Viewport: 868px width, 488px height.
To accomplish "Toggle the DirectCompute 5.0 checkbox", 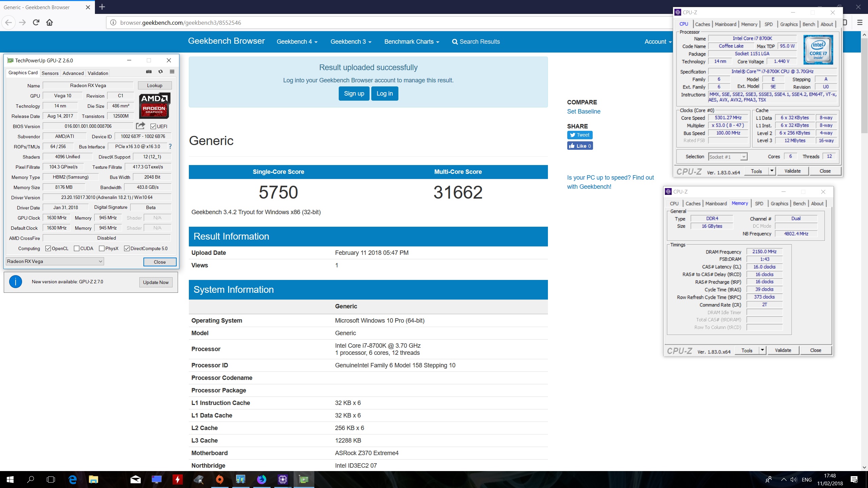I will (127, 248).
